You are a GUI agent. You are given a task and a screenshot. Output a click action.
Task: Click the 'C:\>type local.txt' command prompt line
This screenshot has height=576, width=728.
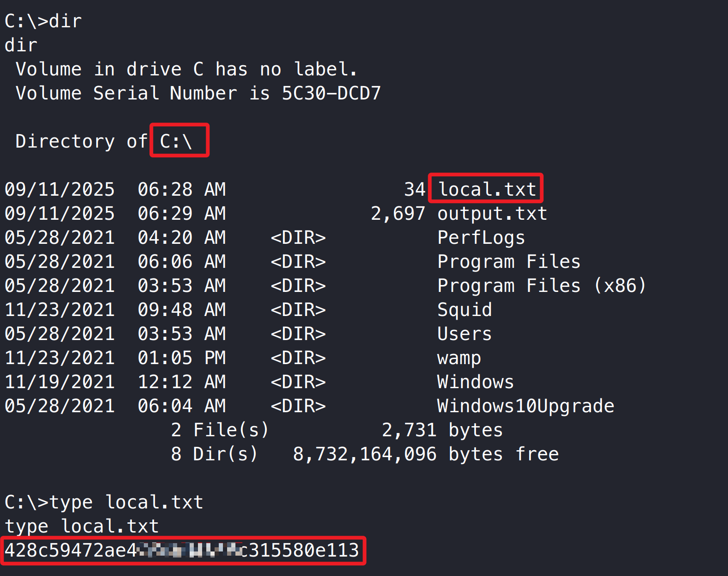(x=104, y=502)
